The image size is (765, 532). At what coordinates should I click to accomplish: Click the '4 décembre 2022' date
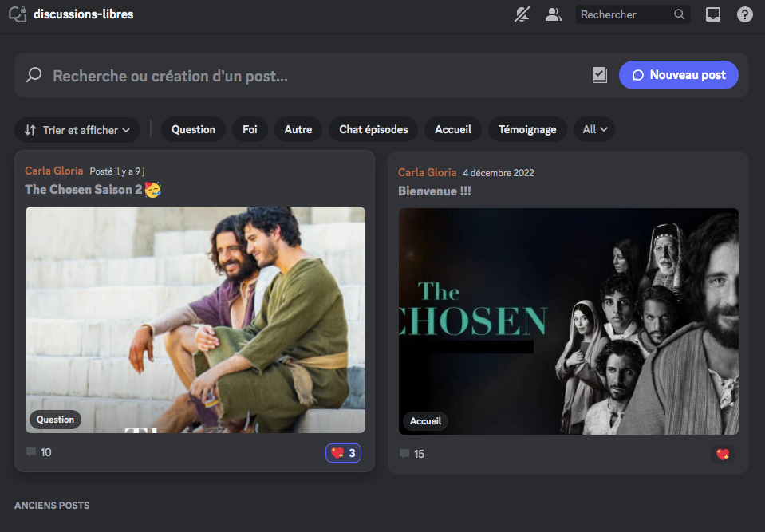click(x=499, y=173)
